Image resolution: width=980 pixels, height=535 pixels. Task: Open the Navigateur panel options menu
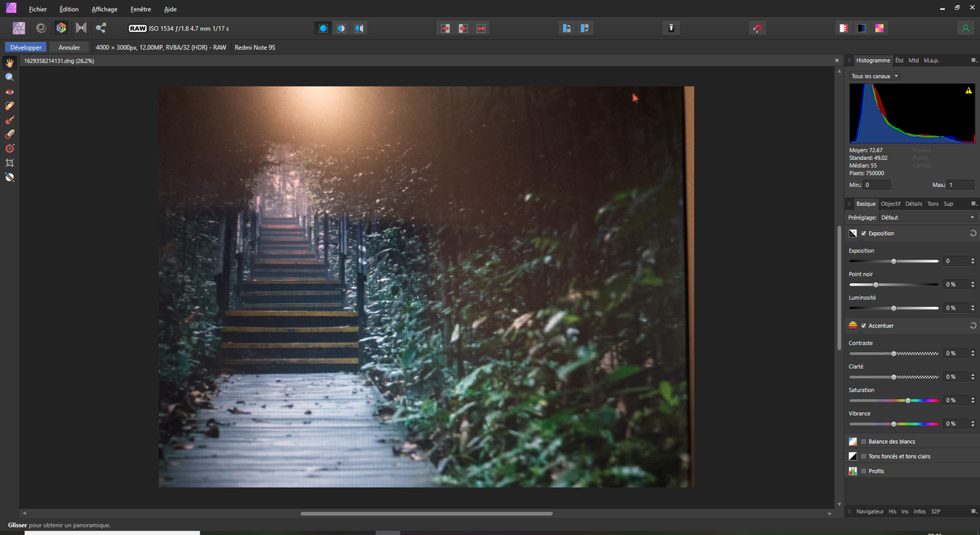click(974, 511)
